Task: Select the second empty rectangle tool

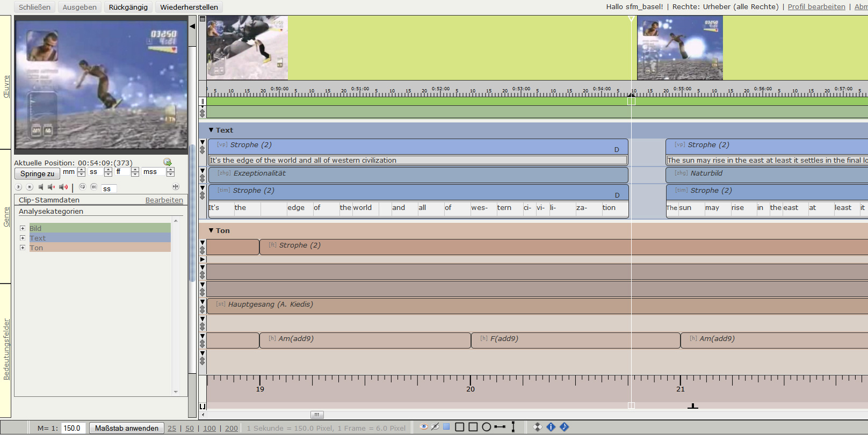Action: tap(473, 427)
